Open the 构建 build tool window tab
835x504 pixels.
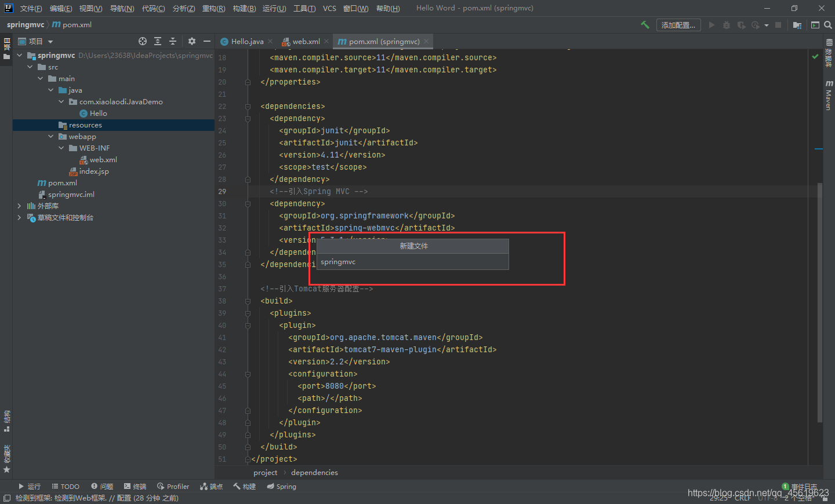[244, 487]
